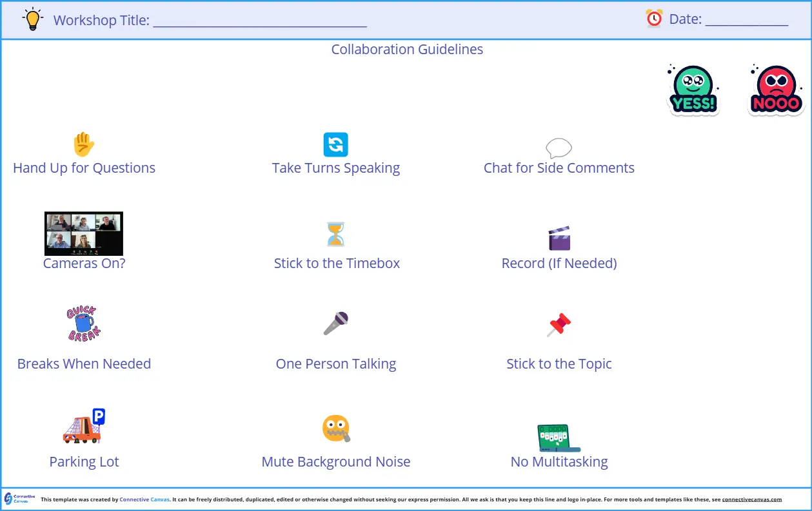
Task: Open the connectivecanvas.com link in footer
Action: click(x=751, y=499)
